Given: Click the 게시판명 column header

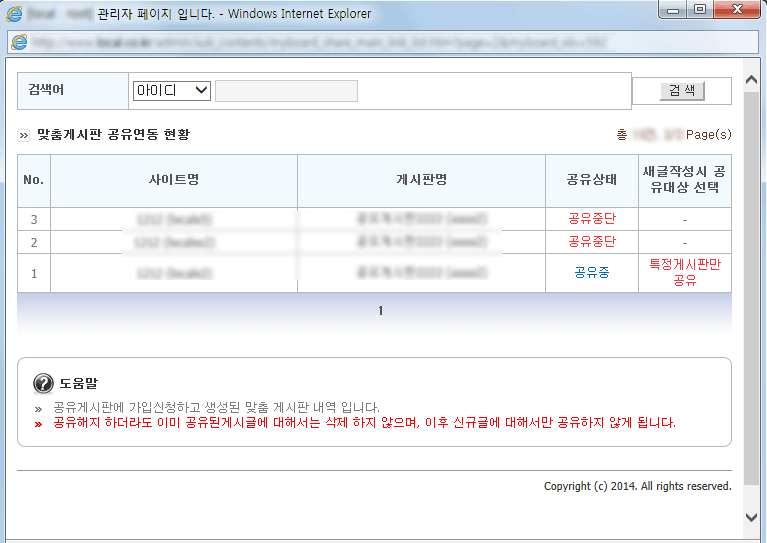Looking at the screenshot, I should (x=421, y=180).
